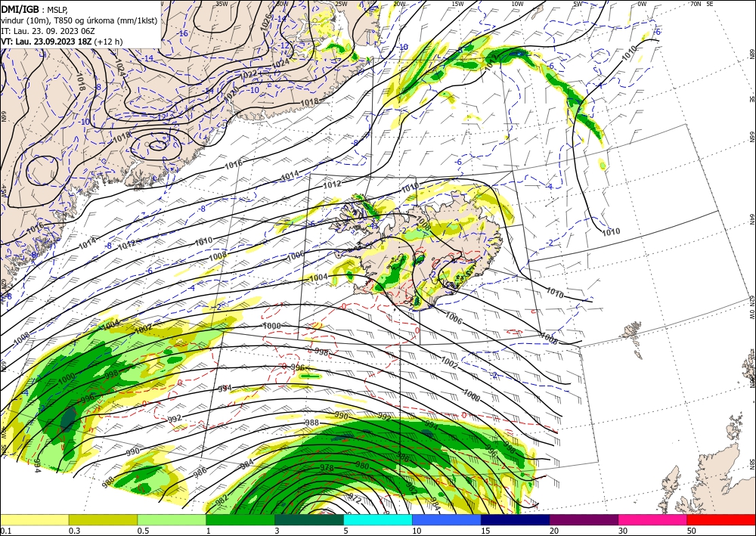
Task: Pick the blue 10–15 legend swatch
Action: coord(447,519)
